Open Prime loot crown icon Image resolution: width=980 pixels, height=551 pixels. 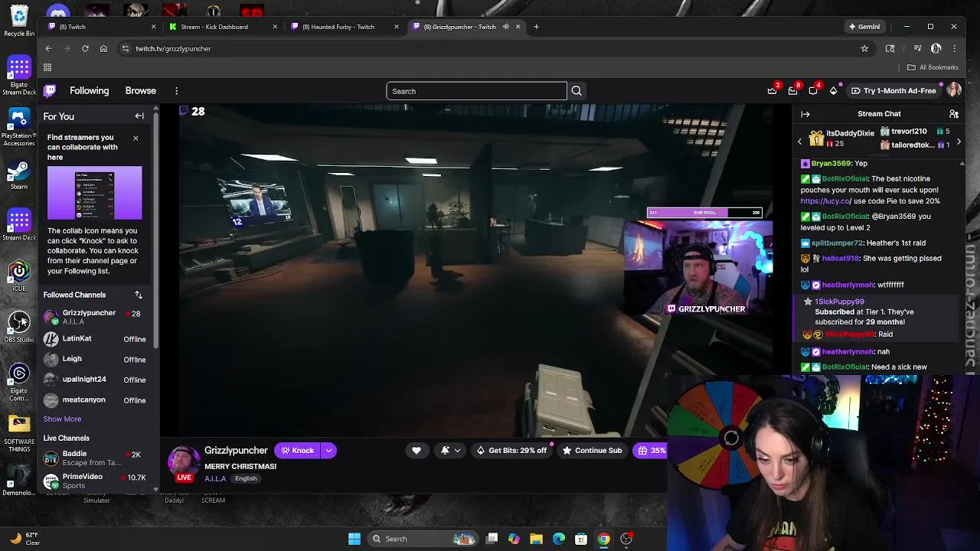pos(772,90)
